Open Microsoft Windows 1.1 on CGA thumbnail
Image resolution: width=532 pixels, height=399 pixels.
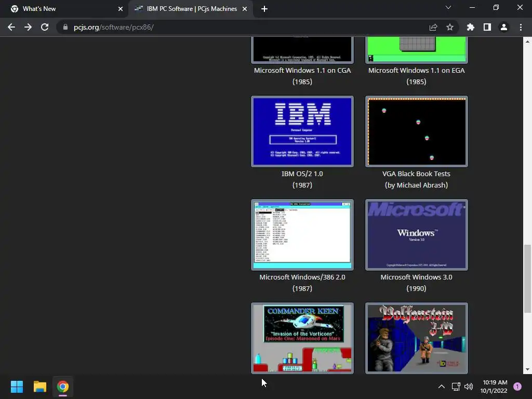click(x=302, y=49)
